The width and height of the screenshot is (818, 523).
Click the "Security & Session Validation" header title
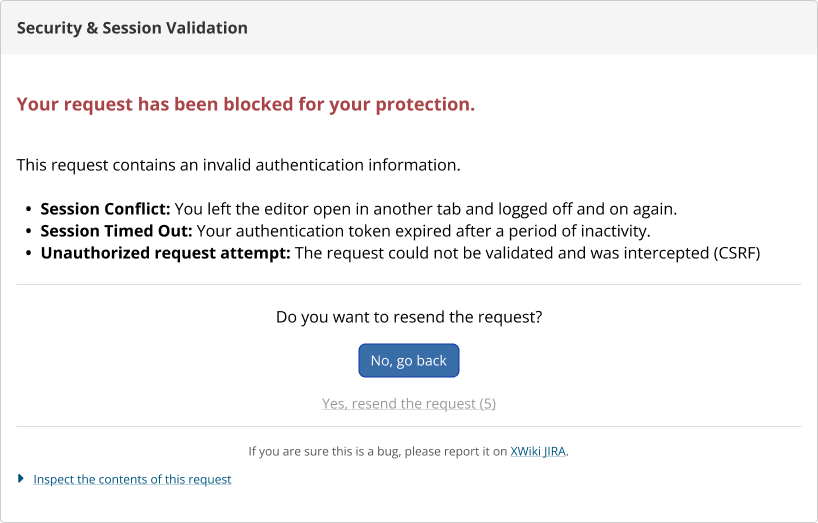pyautogui.click(x=132, y=28)
